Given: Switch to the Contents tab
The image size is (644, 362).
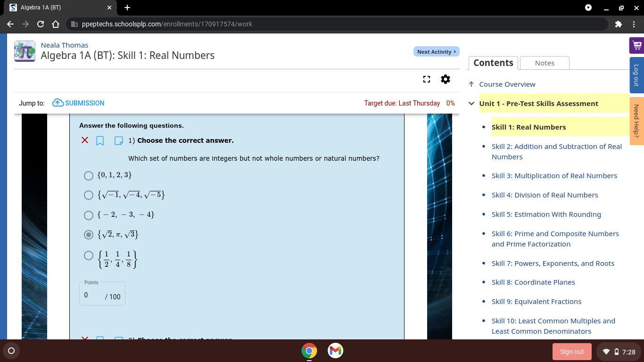Looking at the screenshot, I should click(493, 63).
